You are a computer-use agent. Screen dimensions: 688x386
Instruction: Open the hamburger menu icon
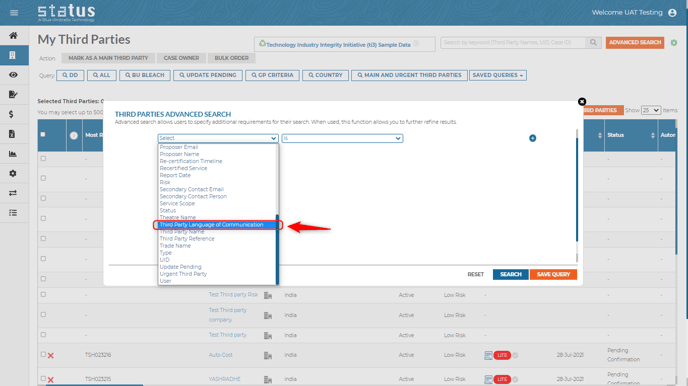14,13
